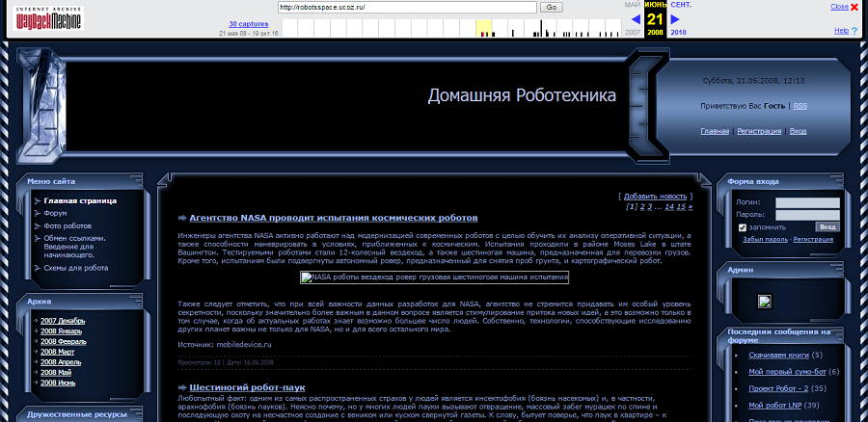Open the RSS link
Image resolution: width=868 pixels, height=422 pixels.
click(x=800, y=106)
